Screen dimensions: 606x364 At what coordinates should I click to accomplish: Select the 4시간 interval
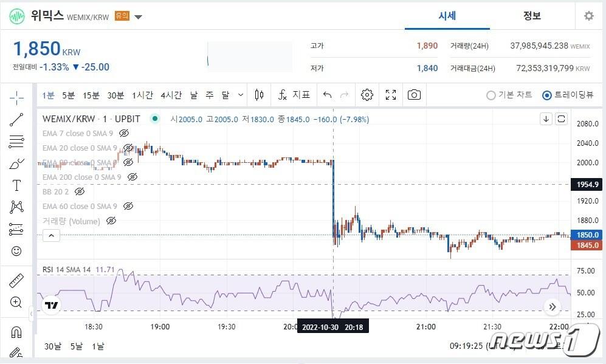(171, 95)
